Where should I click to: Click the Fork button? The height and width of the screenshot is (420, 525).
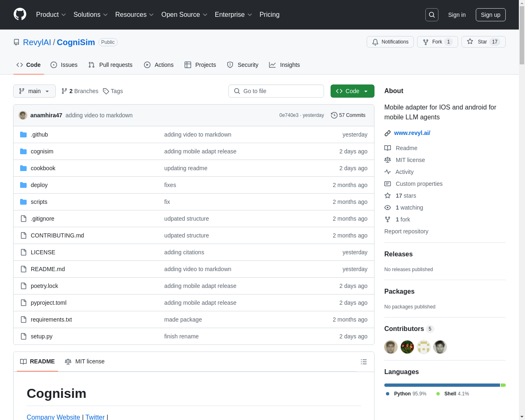(437, 42)
